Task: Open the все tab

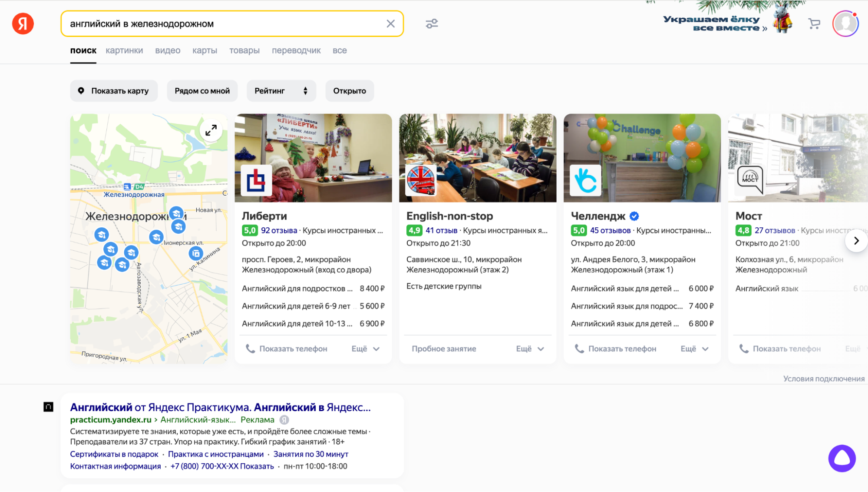Action: (340, 50)
